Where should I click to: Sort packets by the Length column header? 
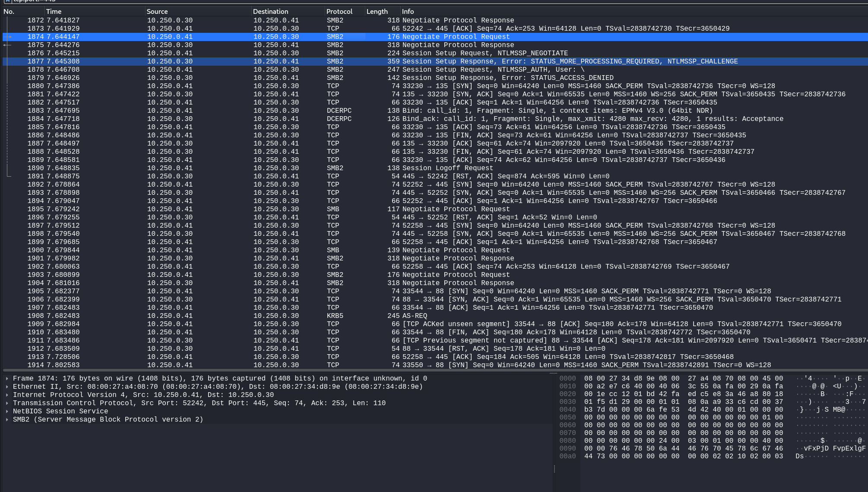[382, 12]
